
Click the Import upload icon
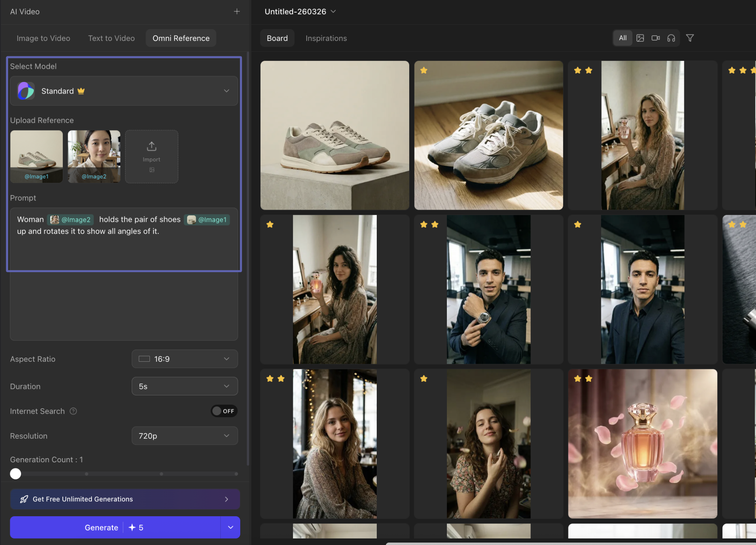(152, 146)
